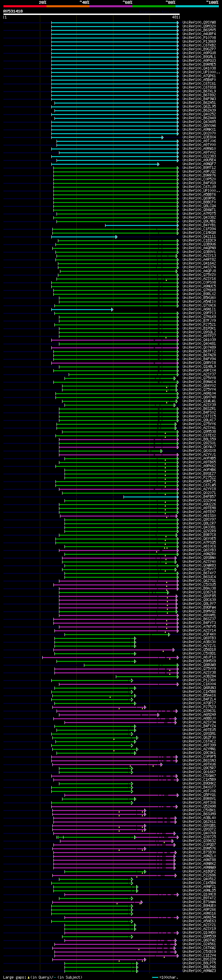Select hit label UniRef100_A6N1I1

click(x=199, y=309)
